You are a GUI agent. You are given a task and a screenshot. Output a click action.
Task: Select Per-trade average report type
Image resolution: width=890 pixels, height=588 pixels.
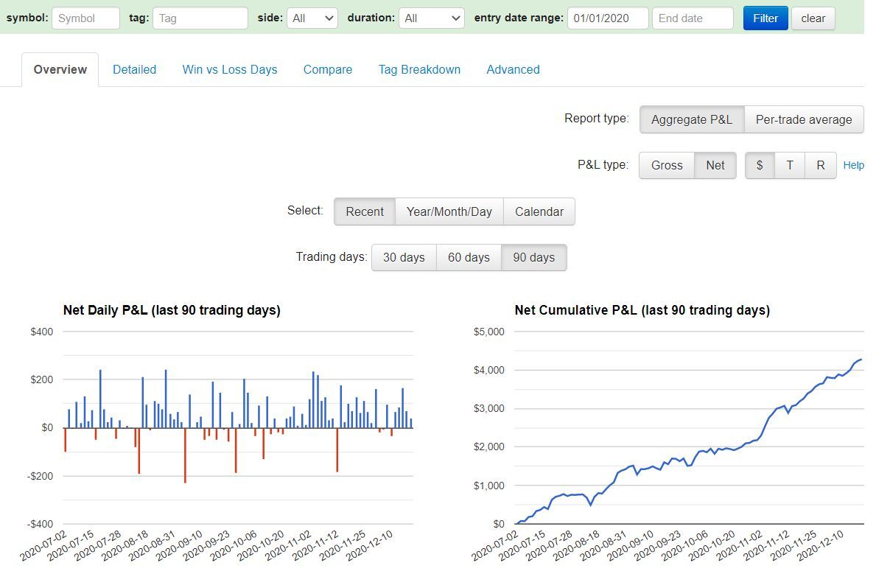coord(804,119)
